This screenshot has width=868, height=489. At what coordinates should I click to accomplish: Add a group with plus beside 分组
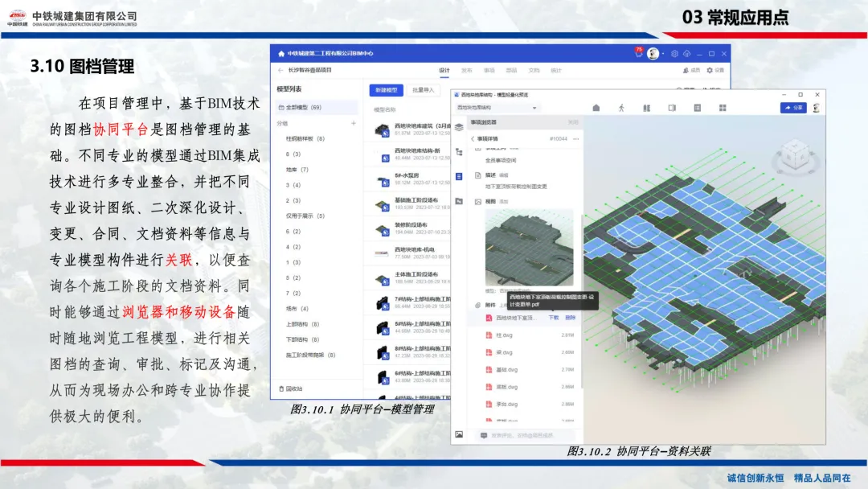pyautogui.click(x=353, y=124)
